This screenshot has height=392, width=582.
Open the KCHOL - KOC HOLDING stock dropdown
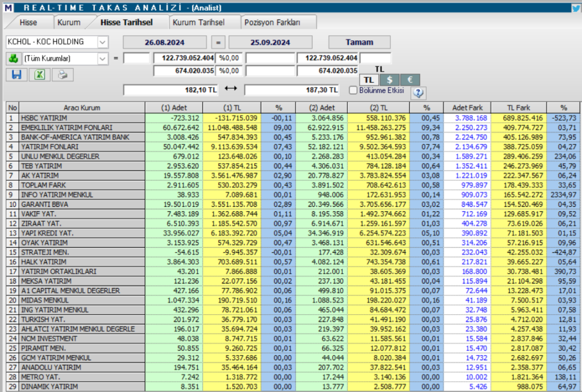click(102, 42)
